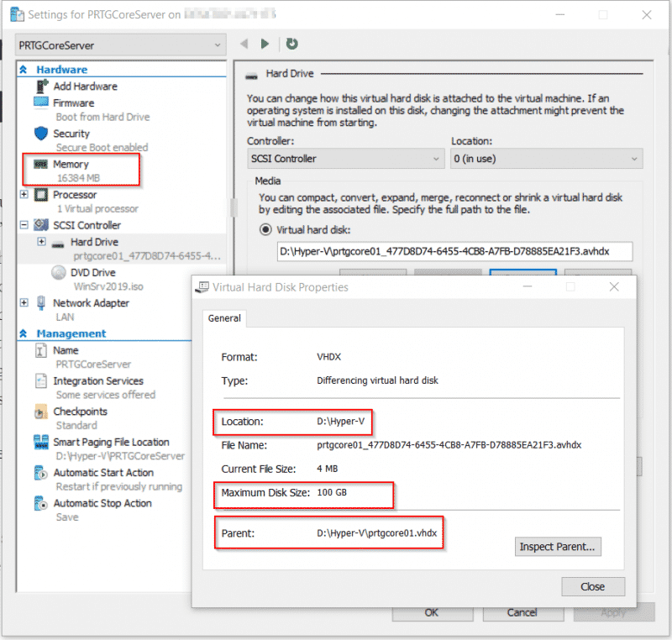Click the 1 Virtual processor text
Screen dimensions: 672x640
point(97,208)
